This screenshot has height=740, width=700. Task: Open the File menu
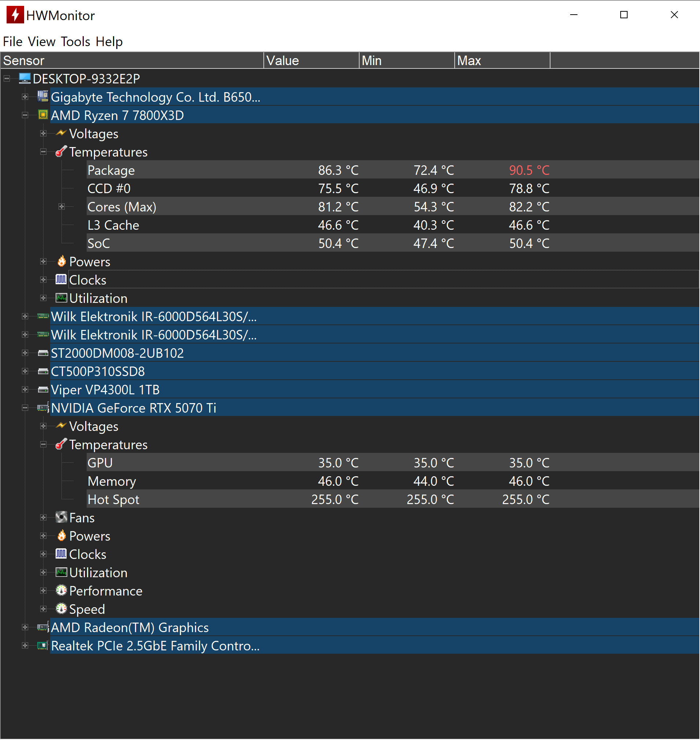pyautogui.click(x=13, y=41)
